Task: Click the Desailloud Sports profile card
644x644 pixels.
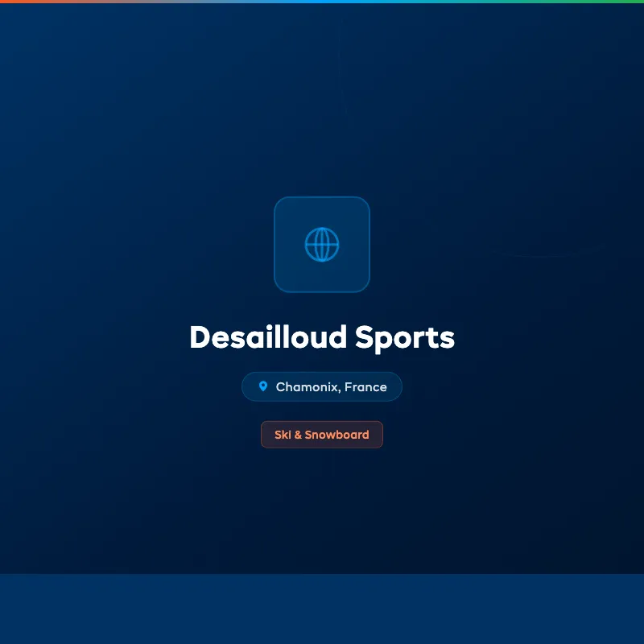Action: pyautogui.click(x=322, y=322)
